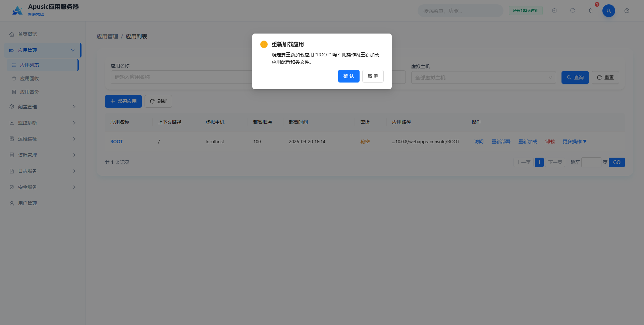644x325 pixels.
Task: Open the 更多操作 dropdown for ROOT
Action: 575,142
